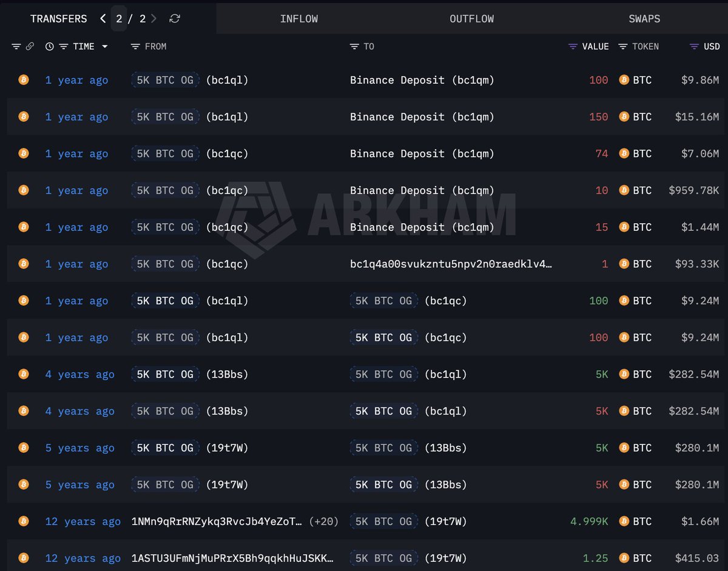Image resolution: width=728 pixels, height=571 pixels.
Task: Open the SWAPS tab
Action: pyautogui.click(x=644, y=19)
